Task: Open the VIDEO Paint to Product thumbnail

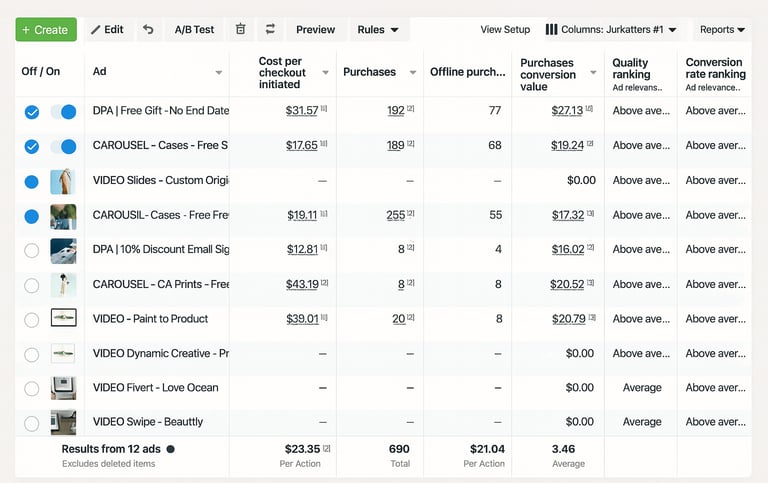Action: pyautogui.click(x=63, y=318)
